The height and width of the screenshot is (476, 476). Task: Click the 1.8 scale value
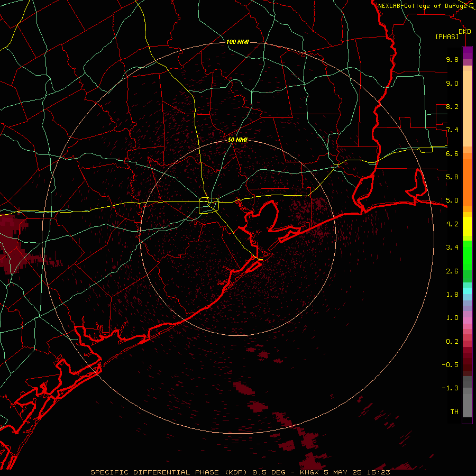[x=452, y=295]
